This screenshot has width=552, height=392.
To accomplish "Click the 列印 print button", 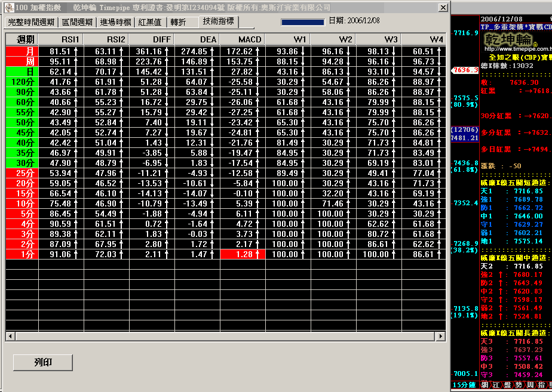I will (x=43, y=362).
